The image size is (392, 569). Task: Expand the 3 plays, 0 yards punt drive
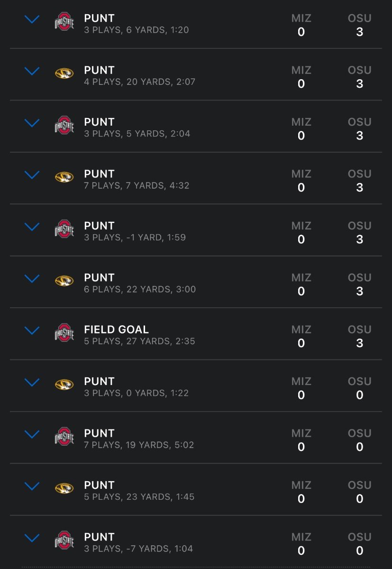32,382
